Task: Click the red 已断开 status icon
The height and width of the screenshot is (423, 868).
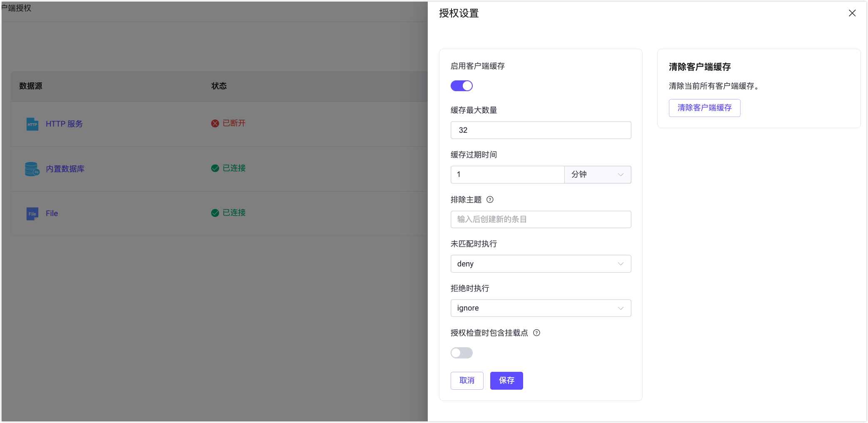Action: coord(215,123)
